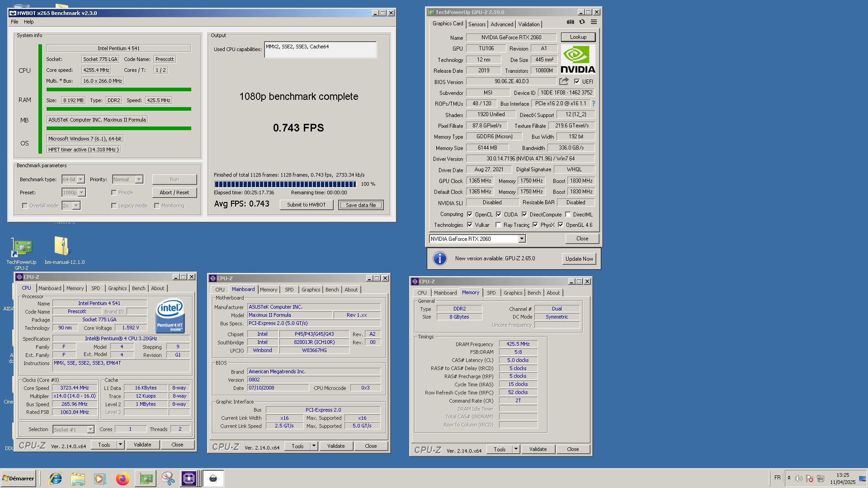
Task: Toggle Vulkan checkbox
Action: [470, 225]
